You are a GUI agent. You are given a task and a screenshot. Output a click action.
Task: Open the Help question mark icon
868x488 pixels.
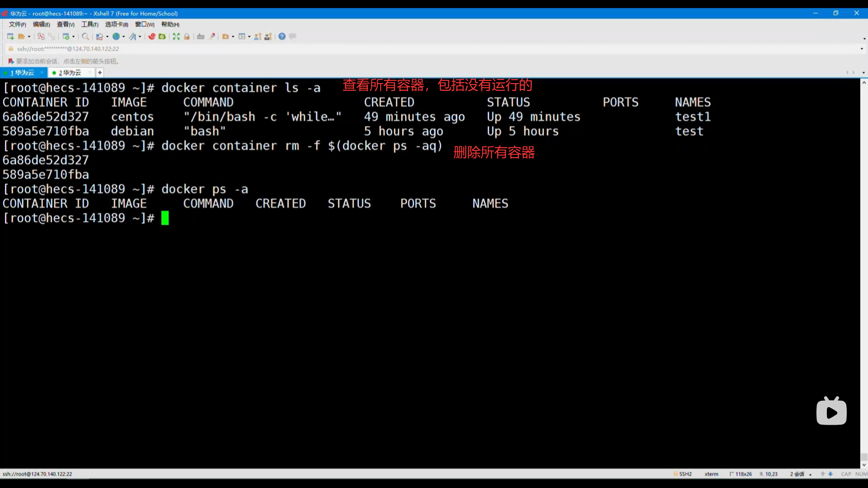pos(282,37)
